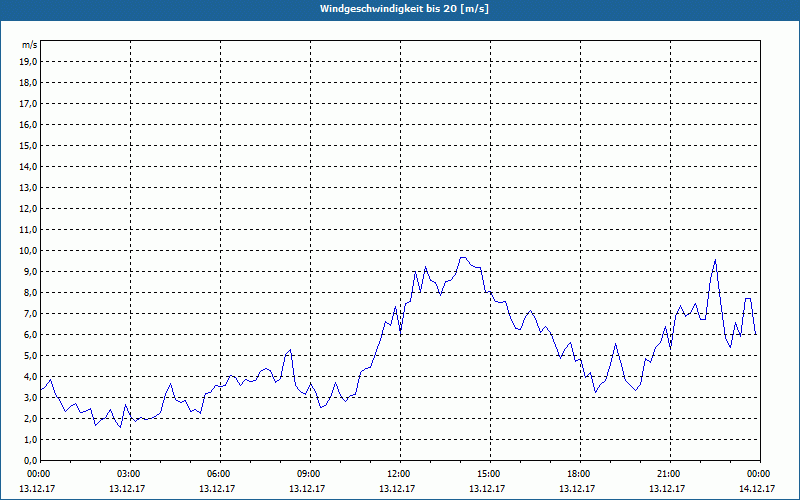Click the 14,0 y-axis label

28,166
